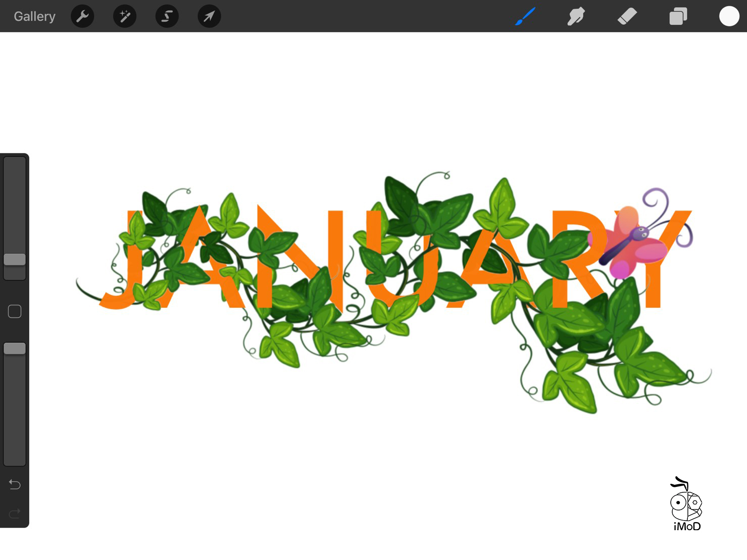
Task: Select the Smudge finger tool
Action: (576, 16)
